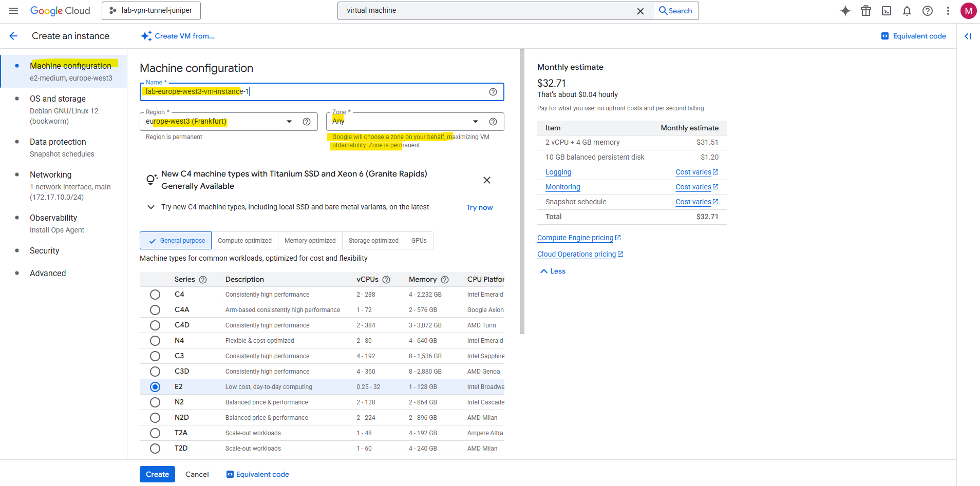Click the Search button
Image resolution: width=980 pixels, height=486 pixels.
coord(676,11)
